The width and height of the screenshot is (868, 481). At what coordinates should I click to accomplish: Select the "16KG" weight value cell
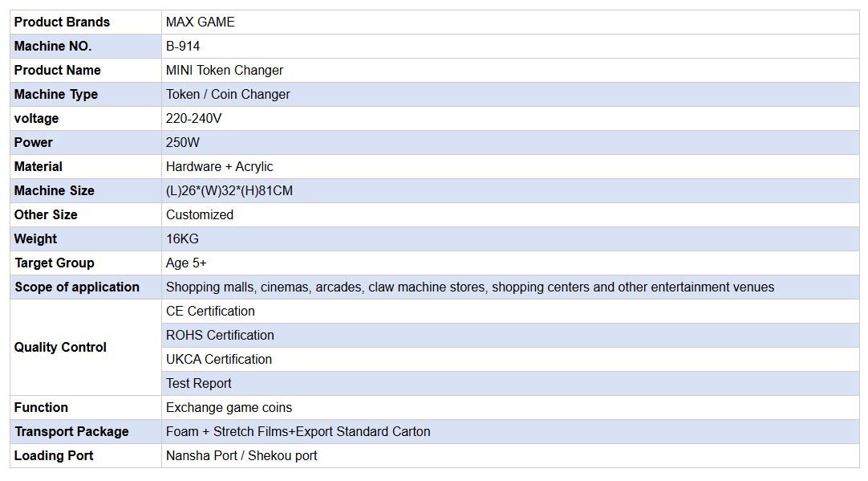182,239
